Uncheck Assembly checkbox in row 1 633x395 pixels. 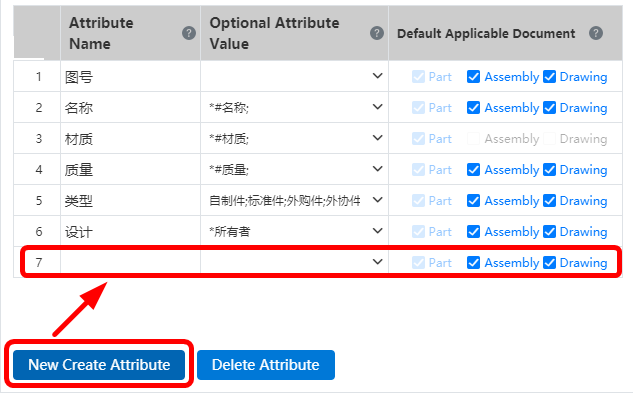click(473, 77)
